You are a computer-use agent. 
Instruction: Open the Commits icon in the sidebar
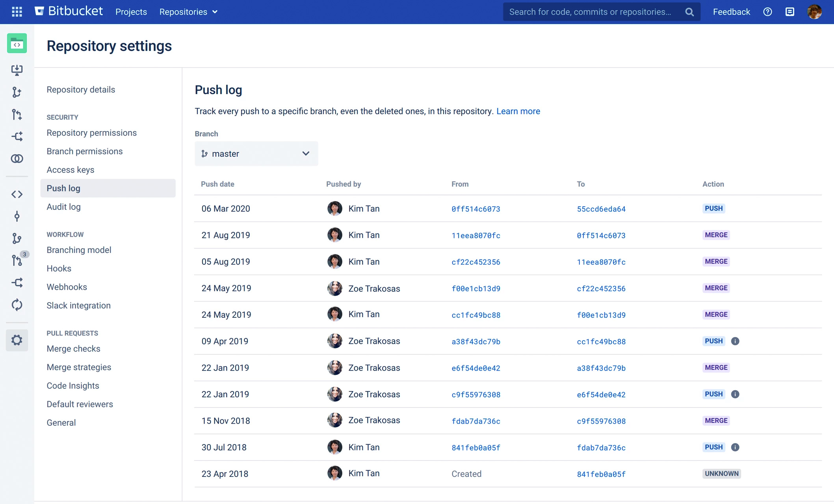17,216
